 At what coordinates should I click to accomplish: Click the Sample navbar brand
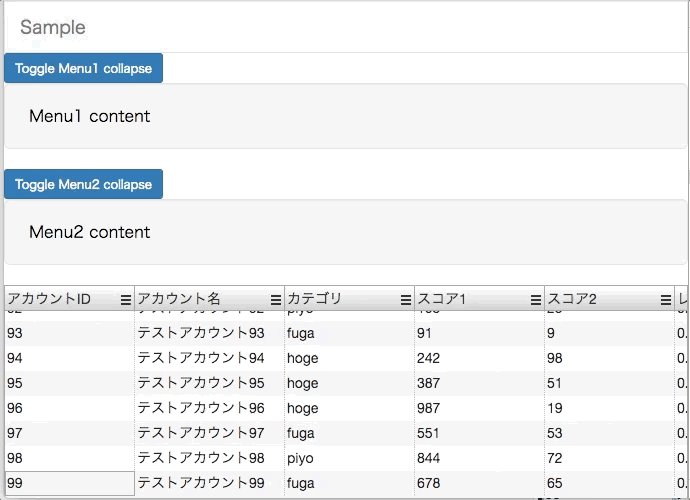[x=53, y=27]
